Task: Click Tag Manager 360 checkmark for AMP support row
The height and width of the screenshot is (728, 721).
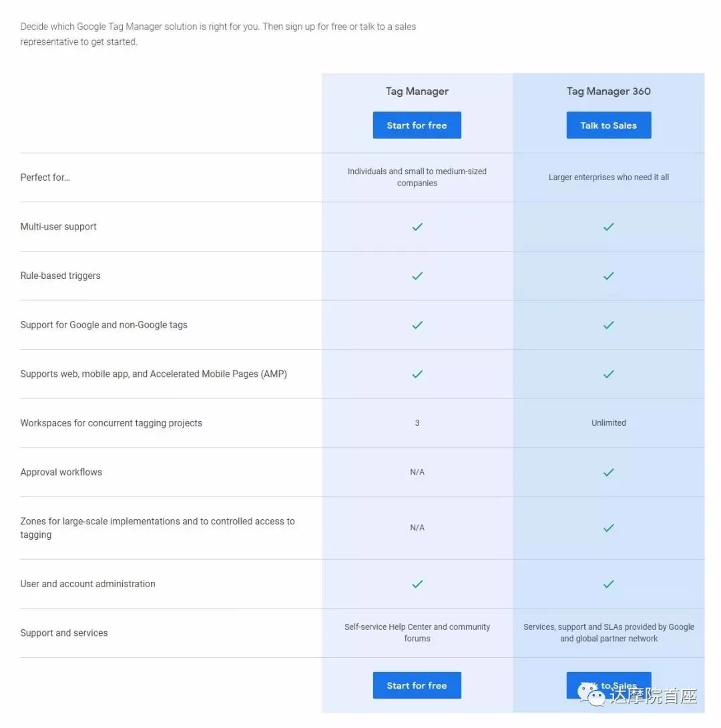Action: pos(609,374)
